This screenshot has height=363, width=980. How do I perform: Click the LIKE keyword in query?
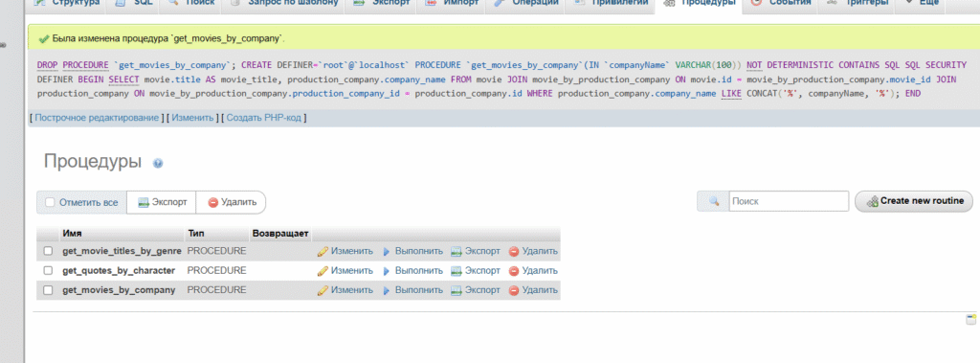point(732,94)
